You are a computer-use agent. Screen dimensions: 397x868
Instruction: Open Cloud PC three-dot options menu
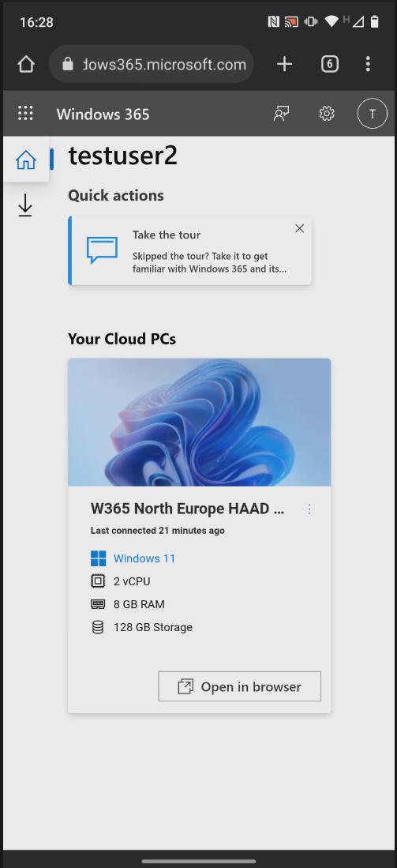309,509
